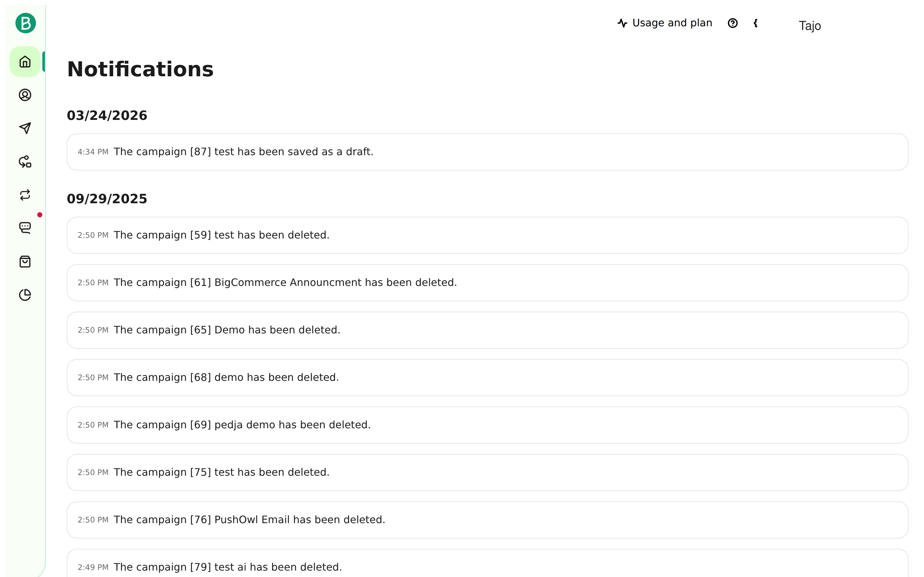Select the BigCommerce Announcment deleted notification

487,283
